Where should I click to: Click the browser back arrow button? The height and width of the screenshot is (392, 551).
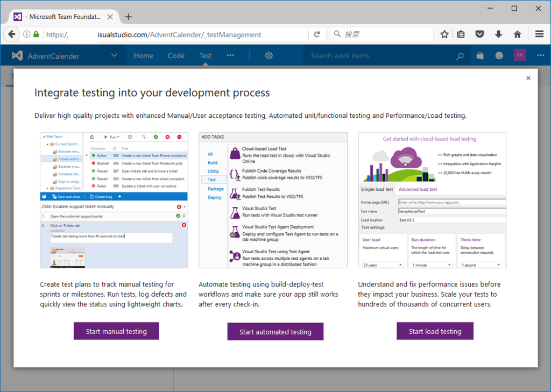click(12, 34)
